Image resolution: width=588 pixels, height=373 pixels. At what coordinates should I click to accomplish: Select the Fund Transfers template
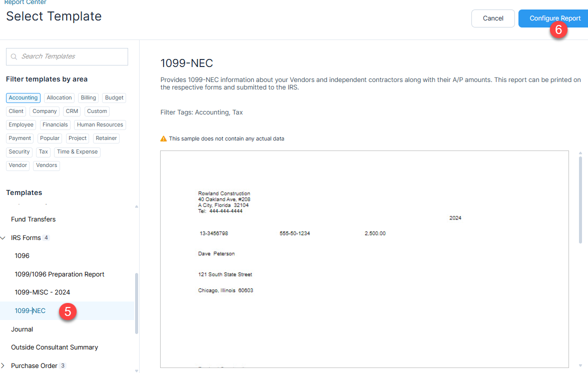pyautogui.click(x=33, y=219)
